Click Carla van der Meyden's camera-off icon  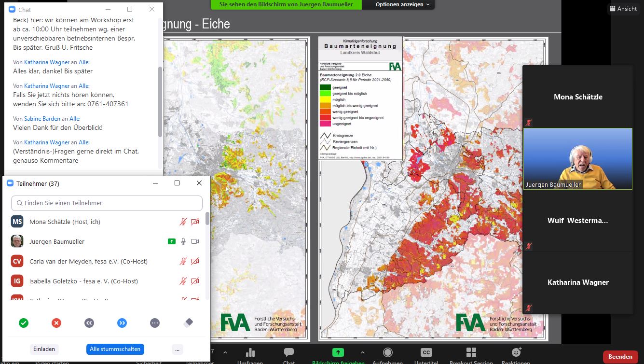(x=195, y=261)
